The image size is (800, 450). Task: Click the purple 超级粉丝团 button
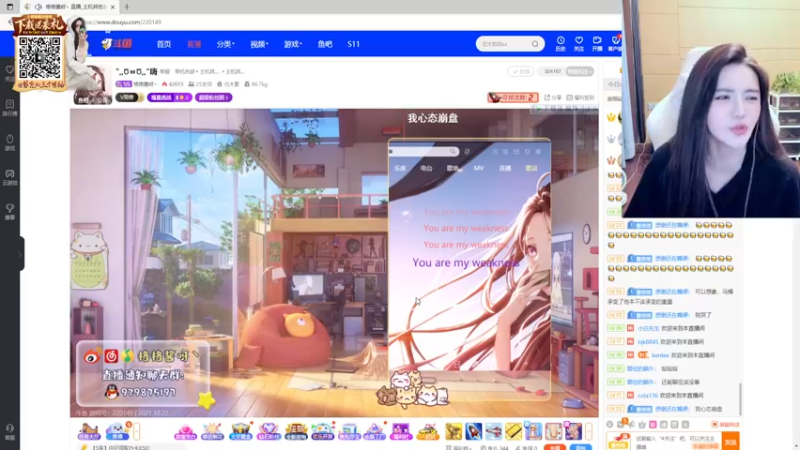[x=213, y=97]
